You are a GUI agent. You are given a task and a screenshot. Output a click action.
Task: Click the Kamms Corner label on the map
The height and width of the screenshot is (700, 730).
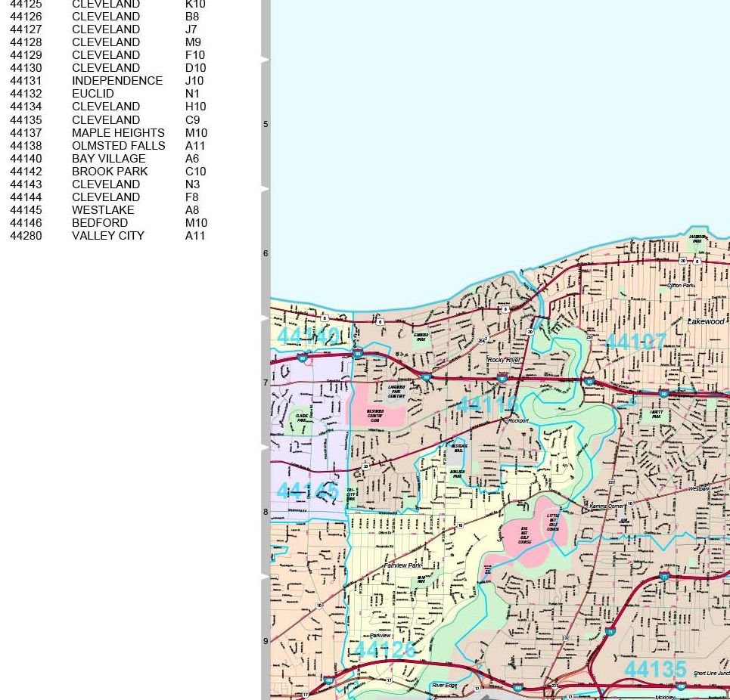pyautogui.click(x=607, y=506)
